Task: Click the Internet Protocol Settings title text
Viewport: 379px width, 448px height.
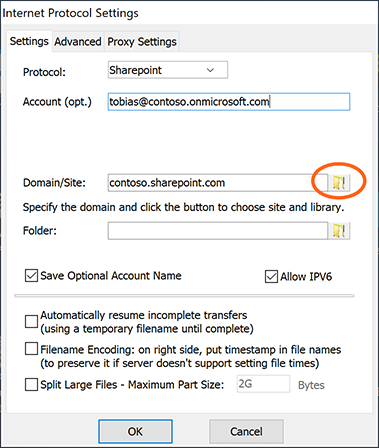Action: (x=70, y=13)
